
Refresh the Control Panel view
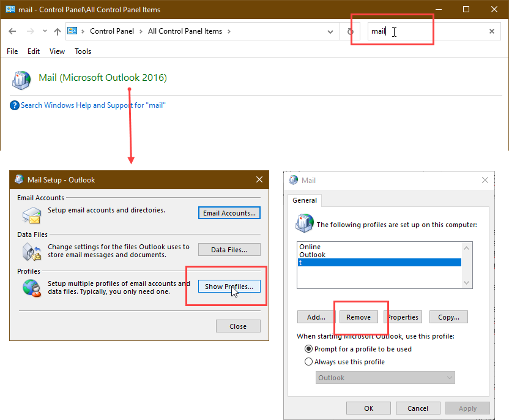point(350,31)
